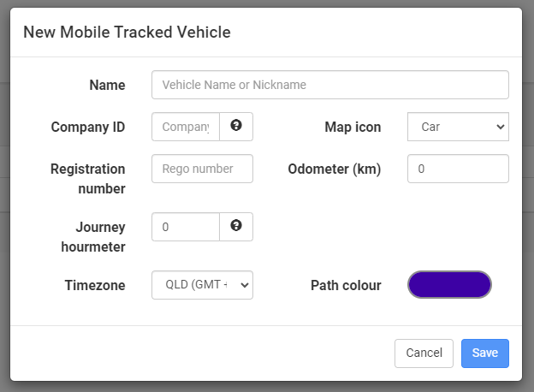The height and width of the screenshot is (392, 534).
Task: Click the Odometer (km) value field
Action: 458,169
